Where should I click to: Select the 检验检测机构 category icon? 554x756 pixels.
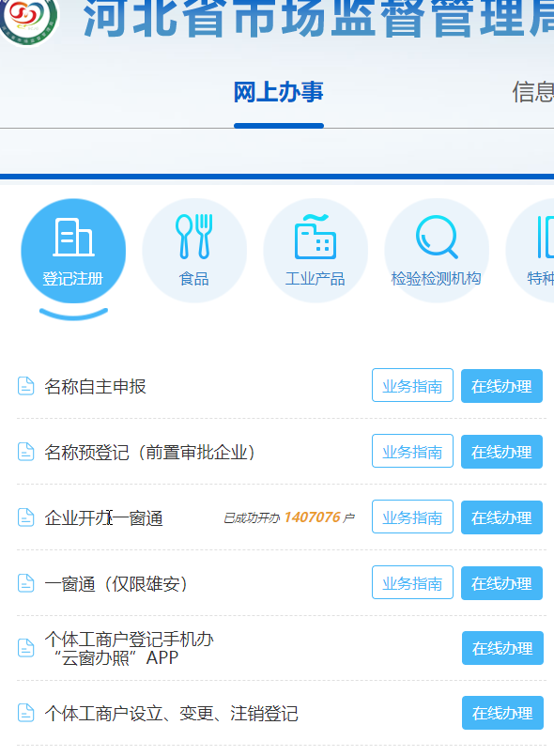point(437,251)
